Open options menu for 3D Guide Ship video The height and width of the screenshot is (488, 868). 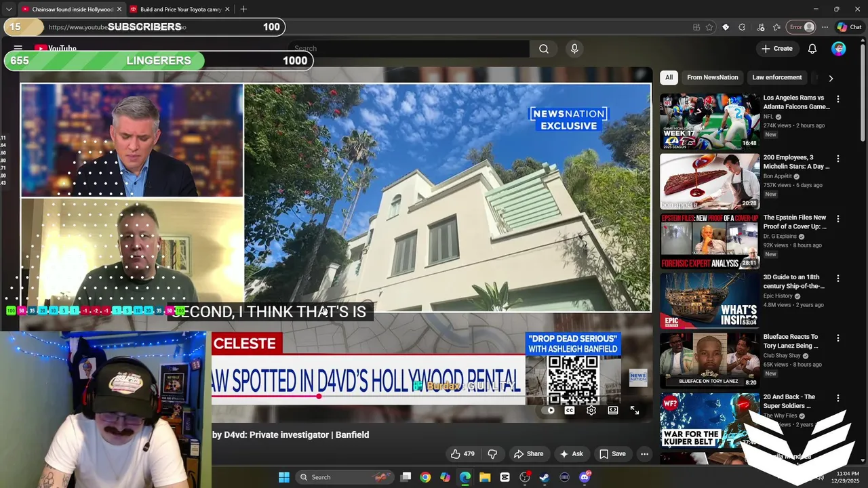(838, 279)
